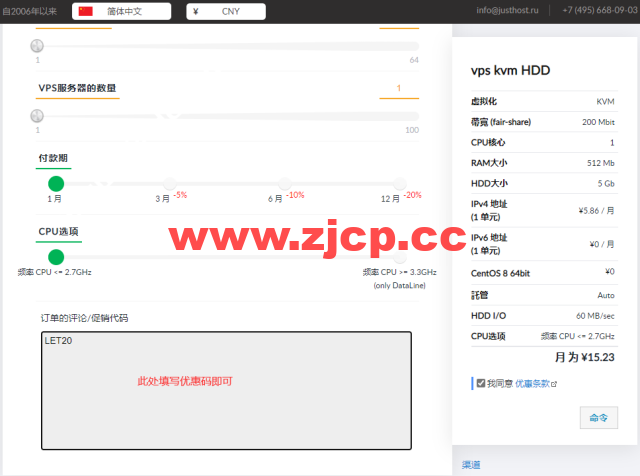Click the ¥ currency symbol icon
This screenshot has width=640, height=476.
196,11
